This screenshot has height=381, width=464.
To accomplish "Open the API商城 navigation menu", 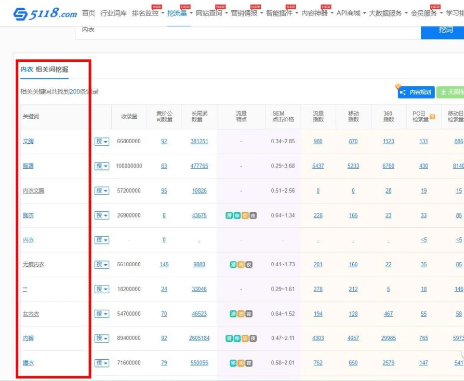I will pyautogui.click(x=351, y=13).
